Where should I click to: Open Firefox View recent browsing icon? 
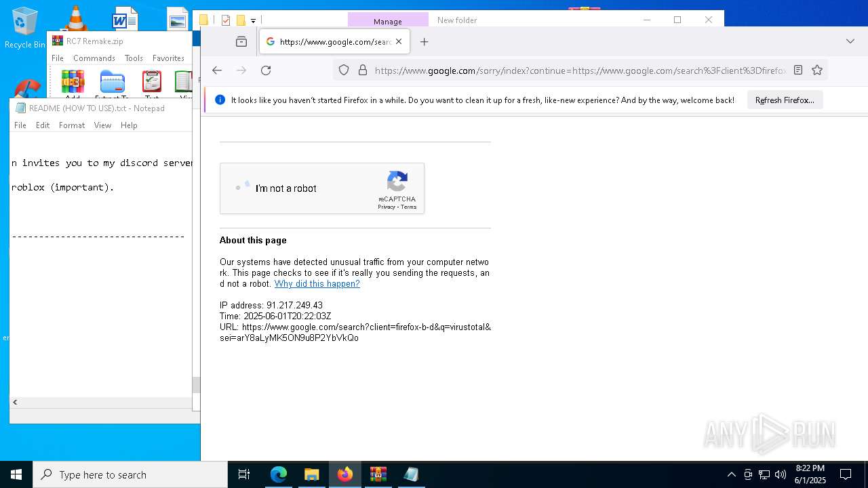coord(241,41)
